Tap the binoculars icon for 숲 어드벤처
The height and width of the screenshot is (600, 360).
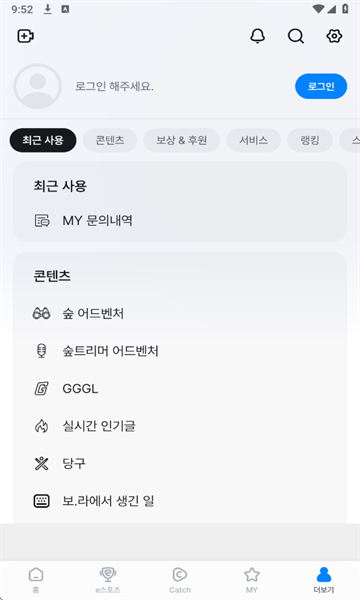coord(41,314)
